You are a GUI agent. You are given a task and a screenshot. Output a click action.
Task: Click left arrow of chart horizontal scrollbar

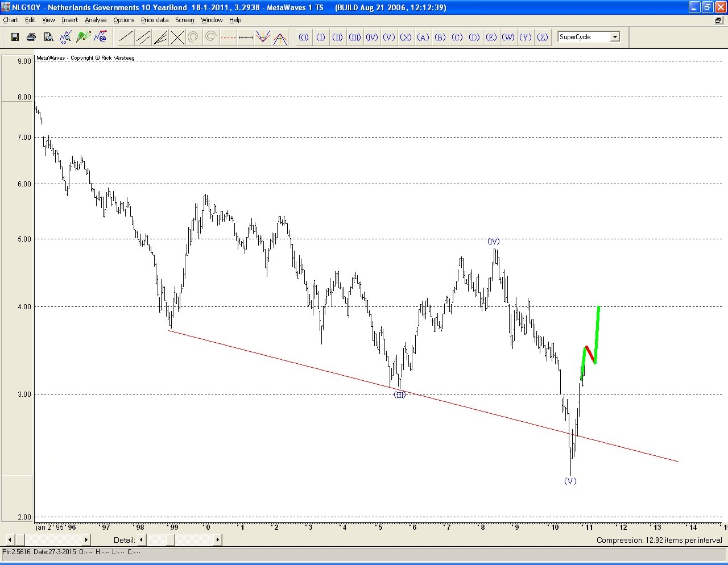pyautogui.click(x=10, y=539)
